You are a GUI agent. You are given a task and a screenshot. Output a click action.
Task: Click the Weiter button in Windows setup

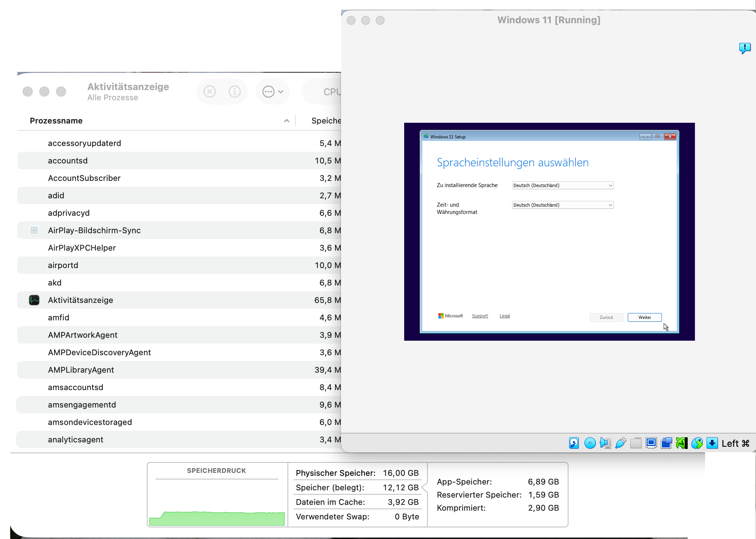pyautogui.click(x=645, y=317)
